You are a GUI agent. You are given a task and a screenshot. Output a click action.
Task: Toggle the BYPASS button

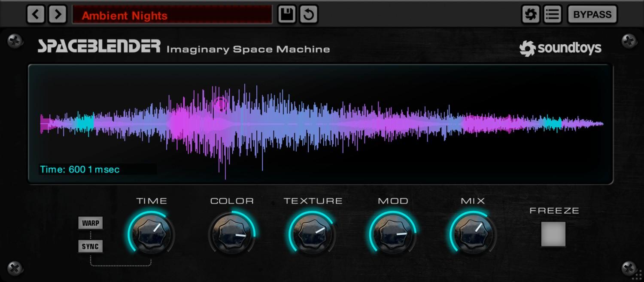point(592,14)
